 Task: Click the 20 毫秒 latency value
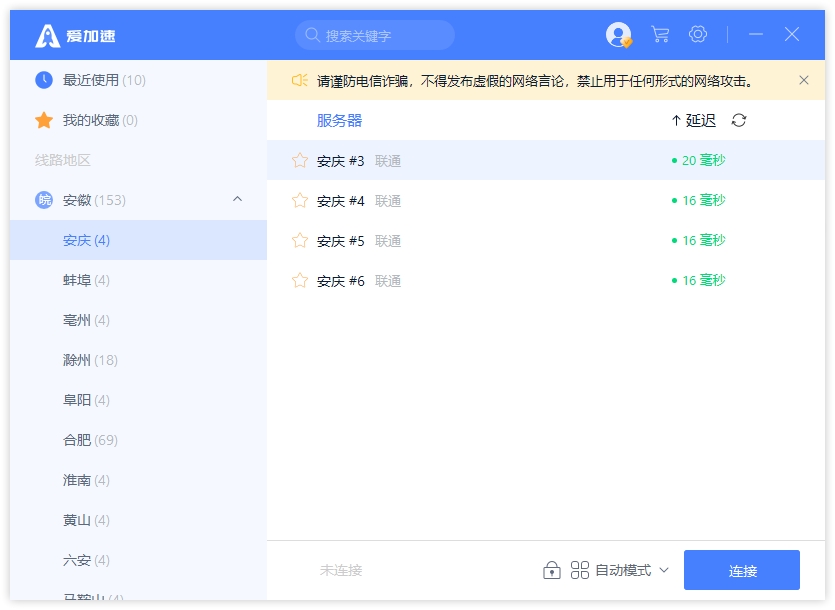(703, 160)
